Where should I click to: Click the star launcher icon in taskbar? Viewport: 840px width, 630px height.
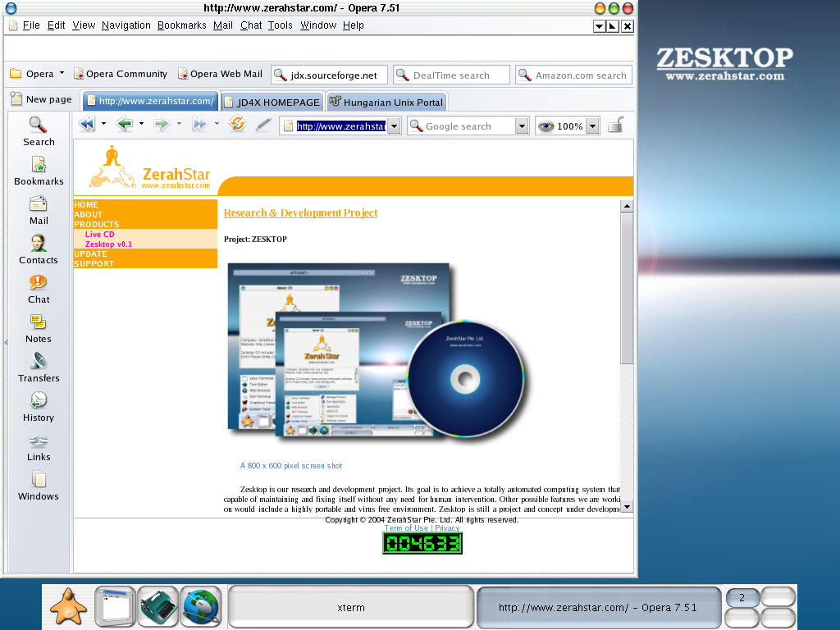coord(68,606)
